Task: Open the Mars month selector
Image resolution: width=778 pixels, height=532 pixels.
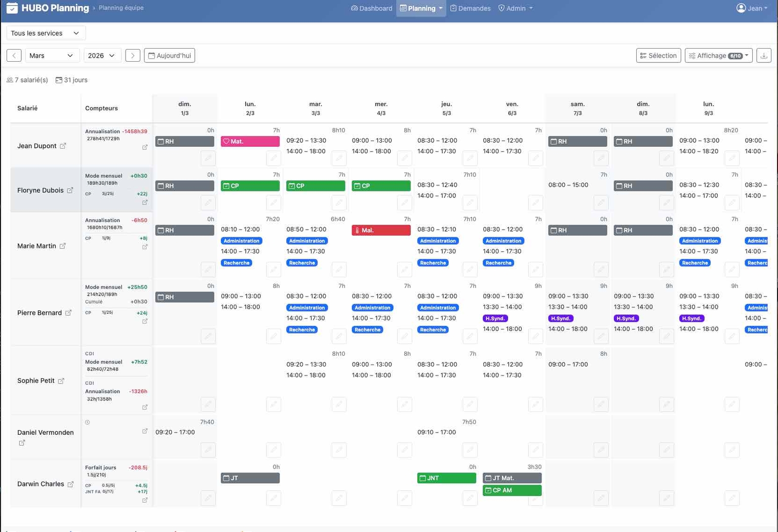Action: click(x=52, y=56)
